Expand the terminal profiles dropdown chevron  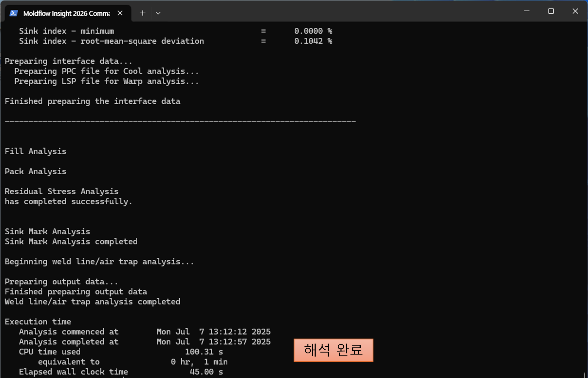(158, 13)
